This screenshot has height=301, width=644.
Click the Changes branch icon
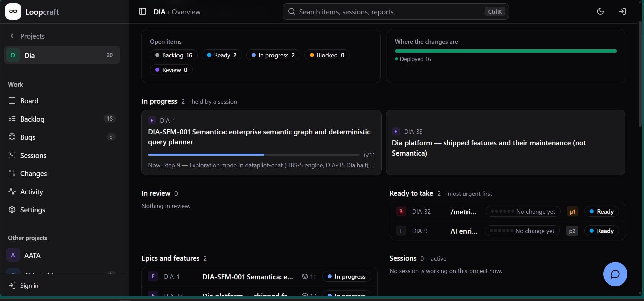tap(12, 173)
